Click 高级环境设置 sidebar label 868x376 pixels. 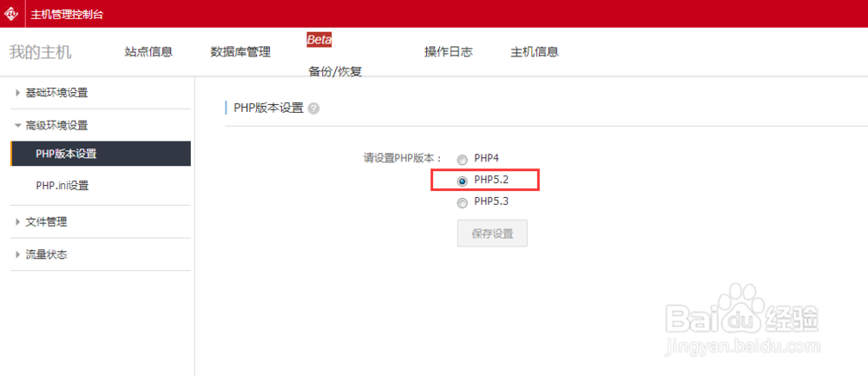tap(56, 126)
